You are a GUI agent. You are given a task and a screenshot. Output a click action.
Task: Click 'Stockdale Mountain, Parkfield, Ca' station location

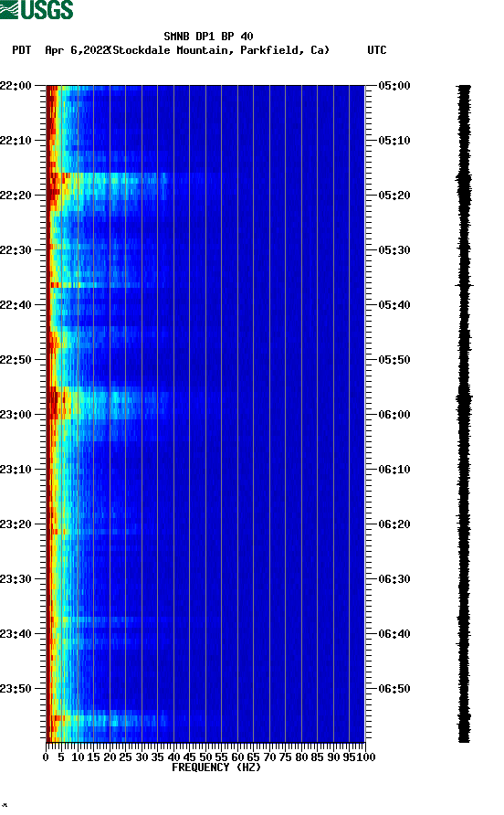pyautogui.click(x=220, y=50)
